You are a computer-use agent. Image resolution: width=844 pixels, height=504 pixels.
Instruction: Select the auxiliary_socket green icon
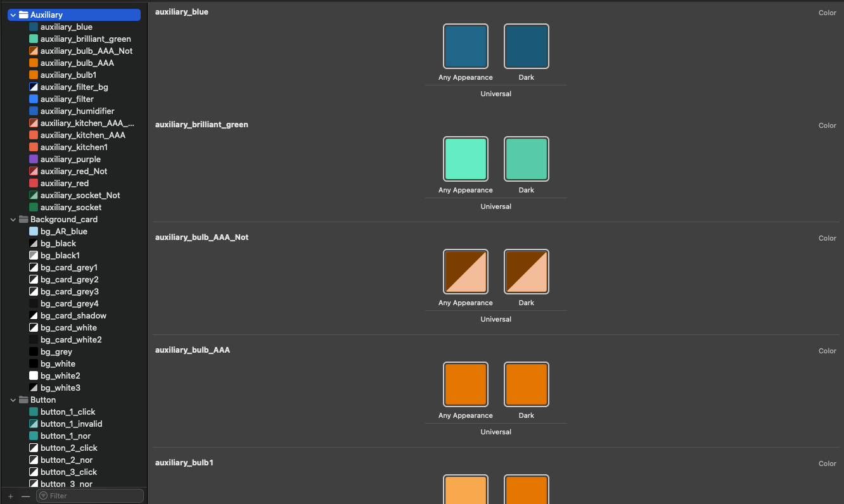34,208
